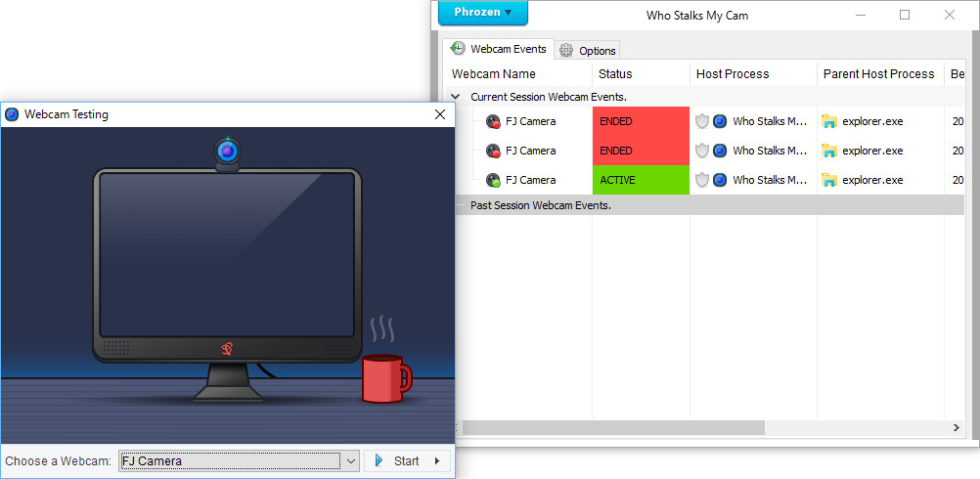Collapse Current Session Webcam Events group
The width and height of the screenshot is (980, 479).
click(455, 97)
